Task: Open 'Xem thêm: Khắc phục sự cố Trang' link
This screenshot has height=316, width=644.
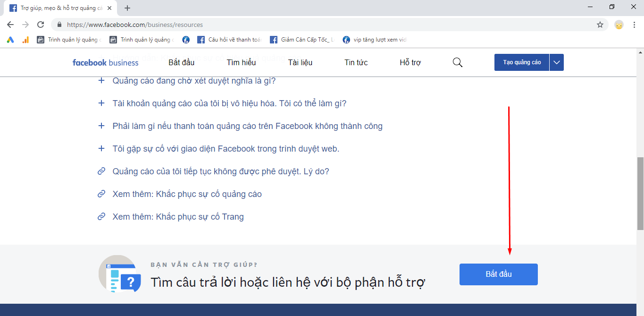Action: pos(178,217)
